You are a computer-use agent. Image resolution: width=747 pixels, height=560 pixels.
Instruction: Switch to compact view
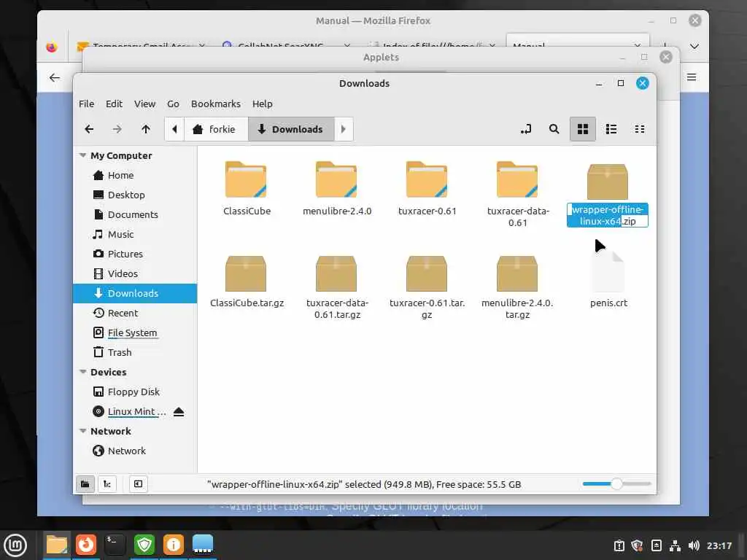[x=640, y=129]
